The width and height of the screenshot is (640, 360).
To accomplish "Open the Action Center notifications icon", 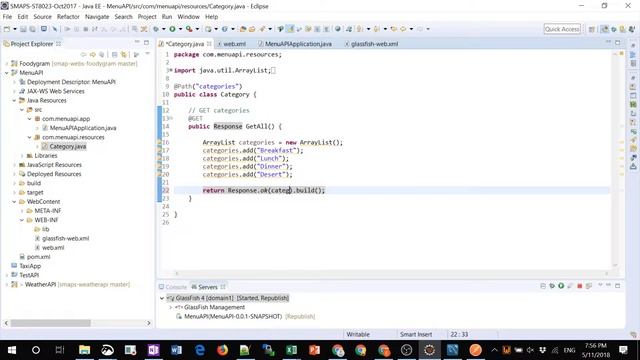I will tap(623, 350).
